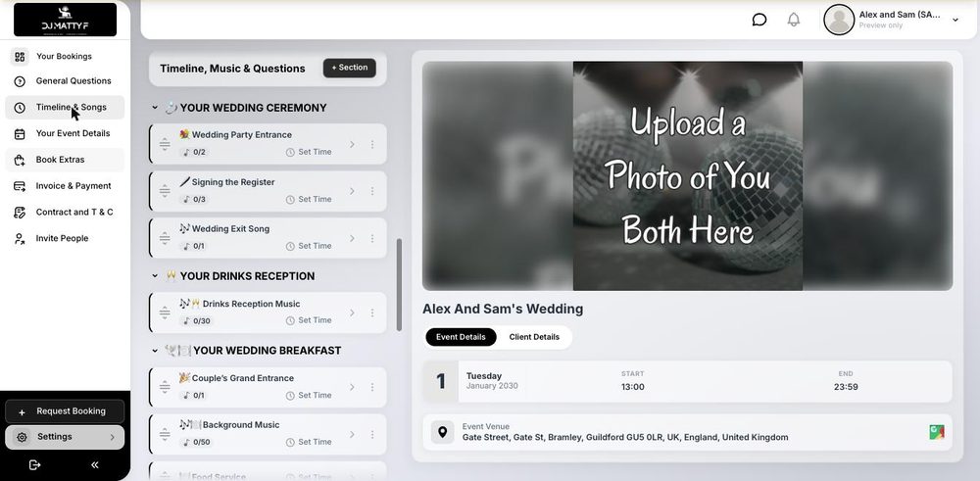Click the DJ Matty F logo
This screenshot has height=481, width=980.
[65, 20]
